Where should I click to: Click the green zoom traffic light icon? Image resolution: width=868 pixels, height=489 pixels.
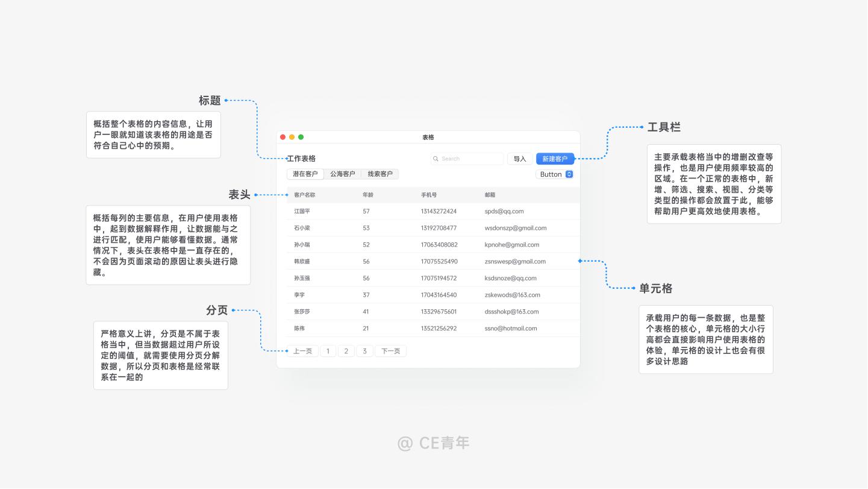(301, 137)
